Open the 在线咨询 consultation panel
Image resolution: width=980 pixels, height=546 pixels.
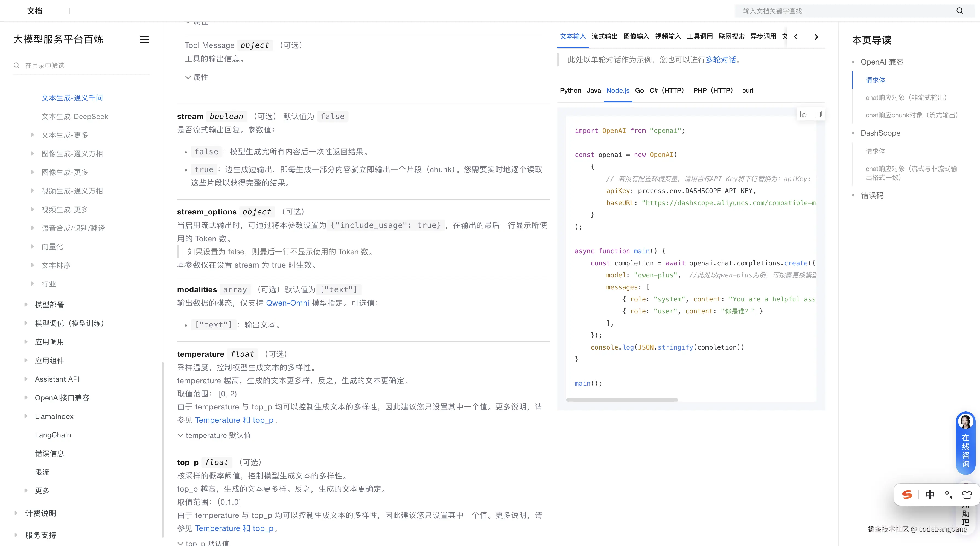(965, 449)
